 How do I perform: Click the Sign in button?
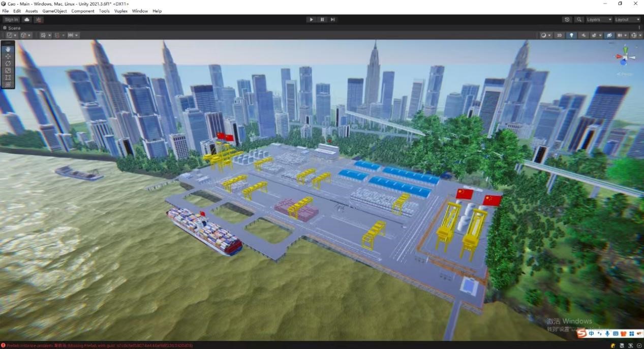point(11,19)
